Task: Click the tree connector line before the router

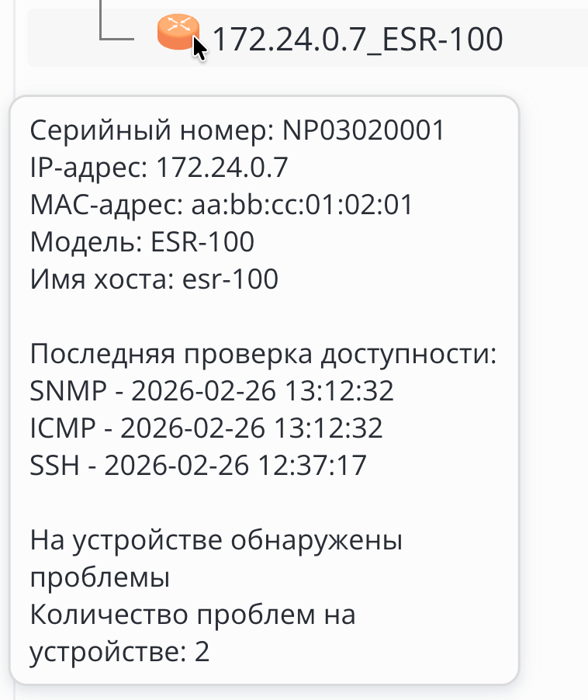Action: pos(116,36)
